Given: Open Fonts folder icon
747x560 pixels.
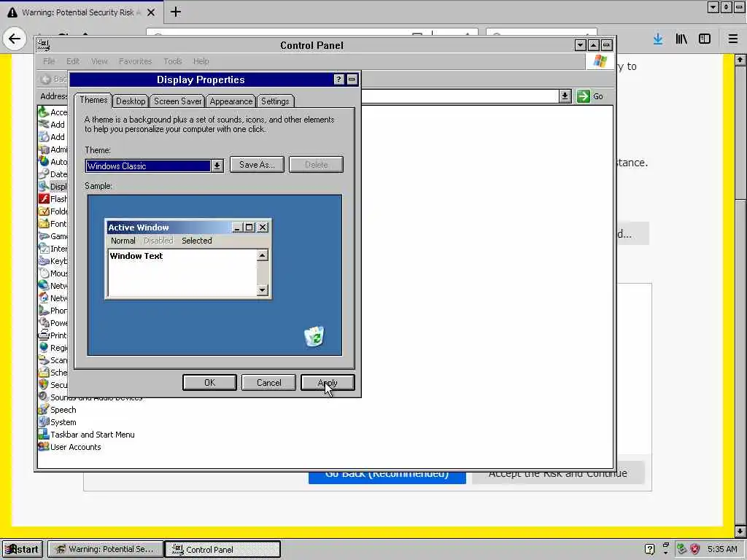Looking at the screenshot, I should [44, 223].
